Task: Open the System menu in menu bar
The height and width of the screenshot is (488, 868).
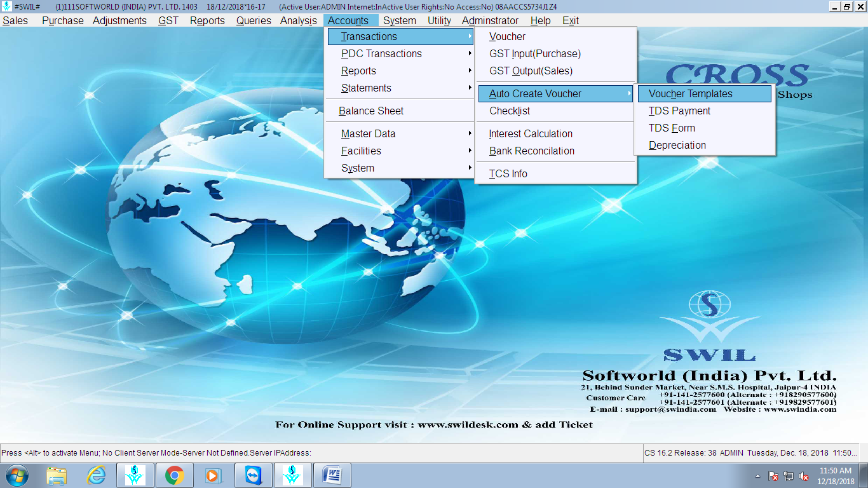Action: (400, 20)
